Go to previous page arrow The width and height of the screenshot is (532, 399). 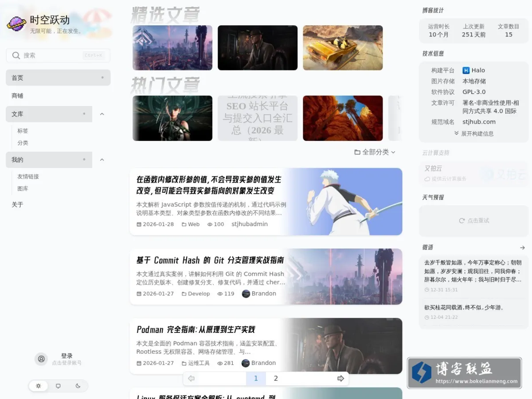pyautogui.click(x=191, y=379)
